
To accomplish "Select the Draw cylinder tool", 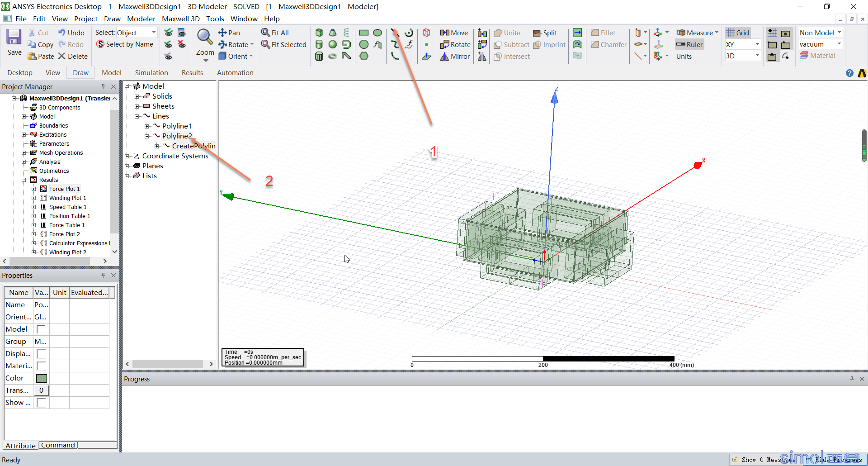I will click(319, 44).
